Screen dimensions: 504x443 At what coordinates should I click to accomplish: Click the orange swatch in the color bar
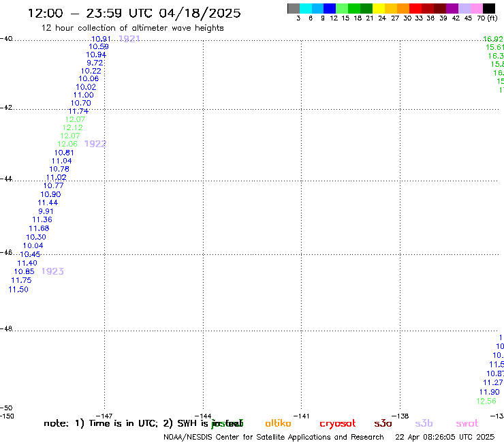403,8
